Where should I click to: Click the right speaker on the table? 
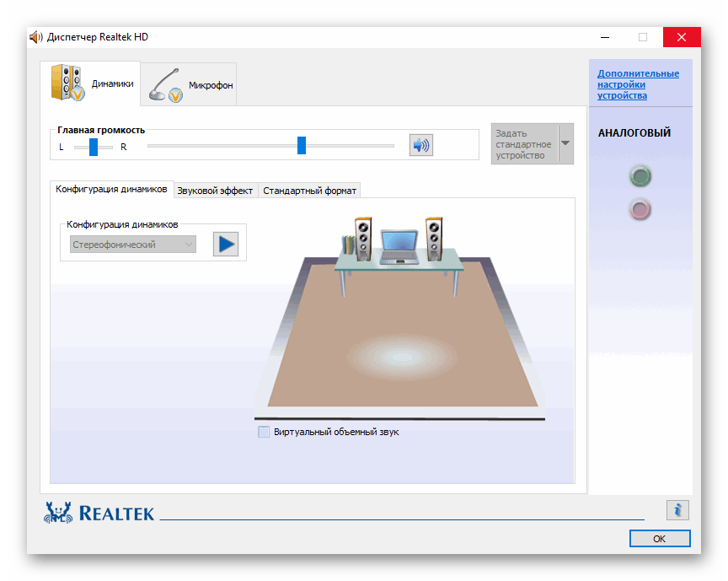[434, 239]
